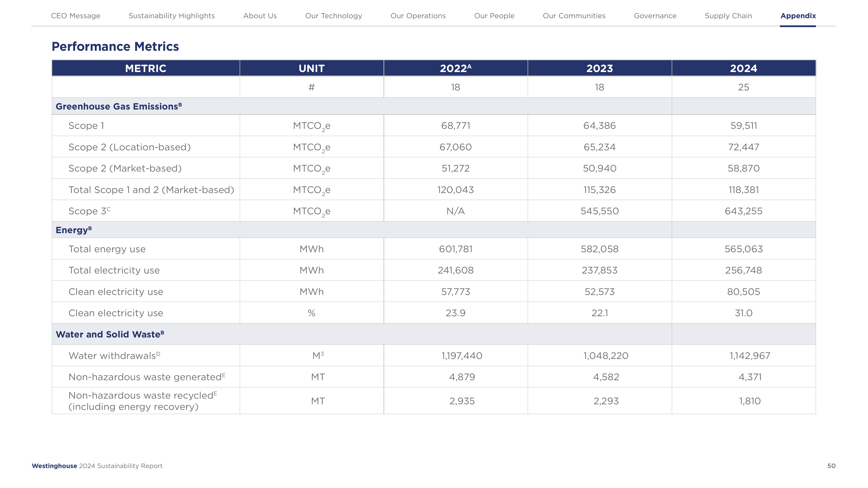Image resolution: width=868 pixels, height=488 pixels.
Task: Select the Scope 1 row label
Action: coord(86,126)
